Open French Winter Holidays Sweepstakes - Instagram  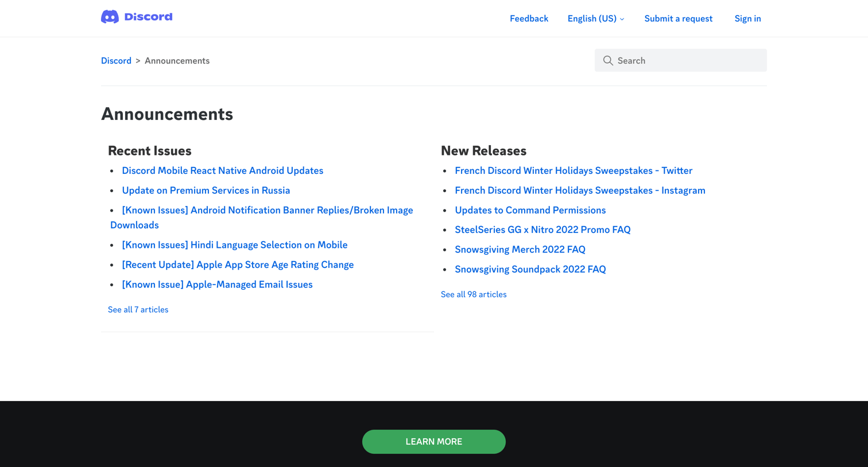point(580,190)
